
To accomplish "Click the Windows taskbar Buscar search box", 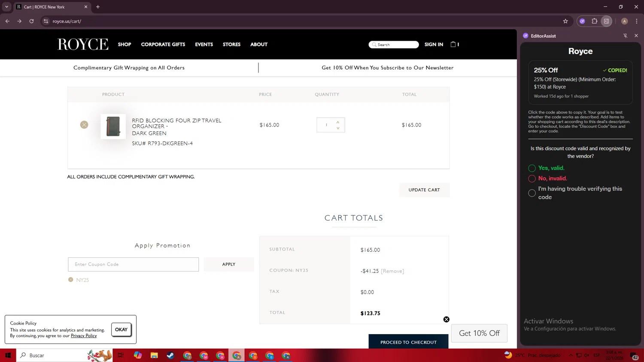I will [64, 355].
